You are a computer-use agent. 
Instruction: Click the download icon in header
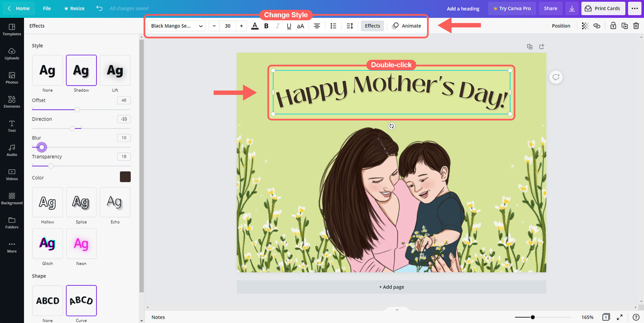click(572, 9)
